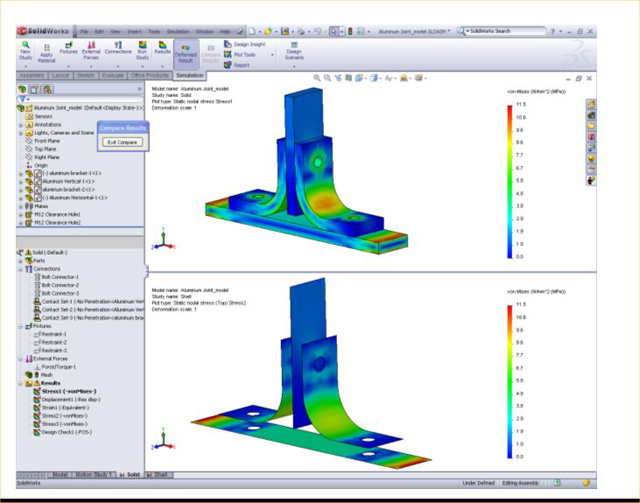The width and height of the screenshot is (640, 503).
Task: Expand the Annotations tree node
Action: [21, 125]
